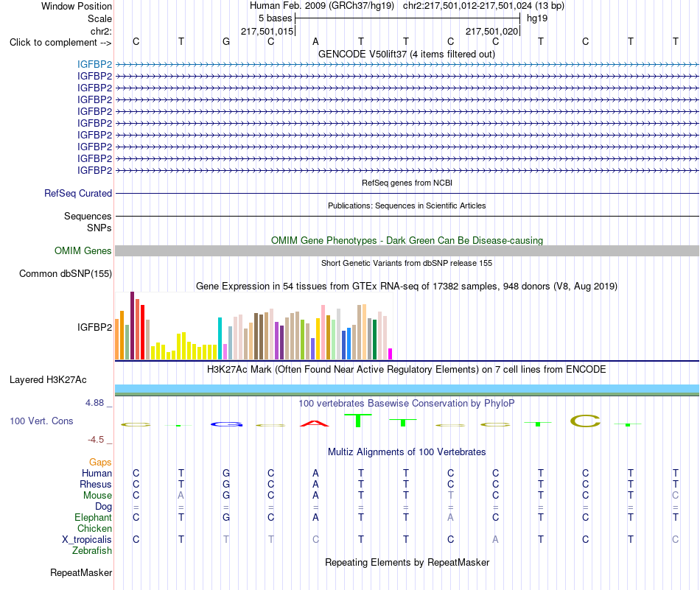
Task: Click the light blue highlighted IGFBP2 transcript label
Action: click(x=94, y=64)
